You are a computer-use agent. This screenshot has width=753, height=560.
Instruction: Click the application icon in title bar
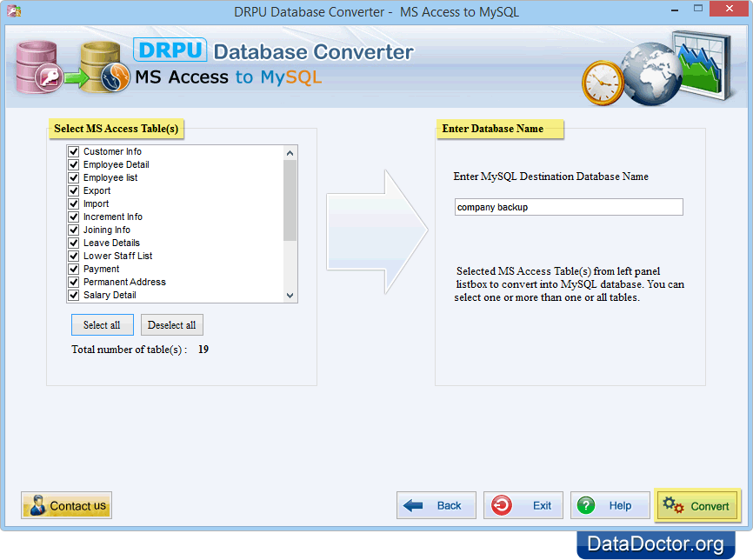(14, 10)
